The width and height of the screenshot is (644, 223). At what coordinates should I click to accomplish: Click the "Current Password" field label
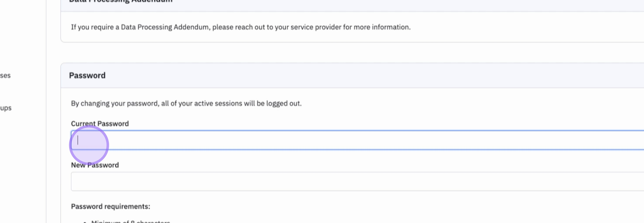coord(100,123)
